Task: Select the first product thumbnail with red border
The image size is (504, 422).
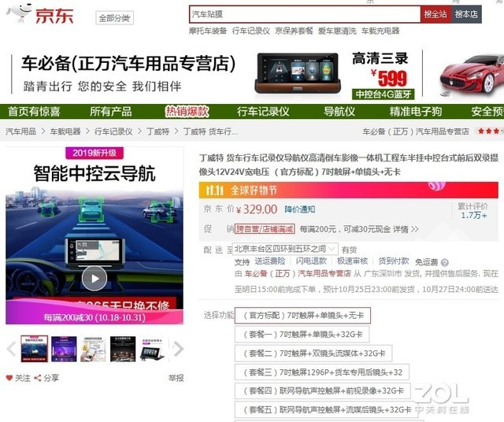Action: pyautogui.click(x=35, y=349)
